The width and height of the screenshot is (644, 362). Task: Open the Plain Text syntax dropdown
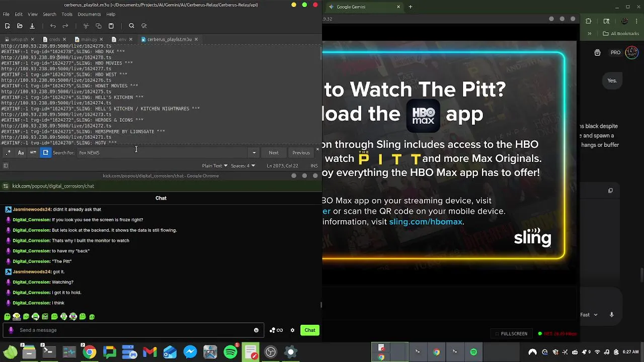(x=215, y=165)
